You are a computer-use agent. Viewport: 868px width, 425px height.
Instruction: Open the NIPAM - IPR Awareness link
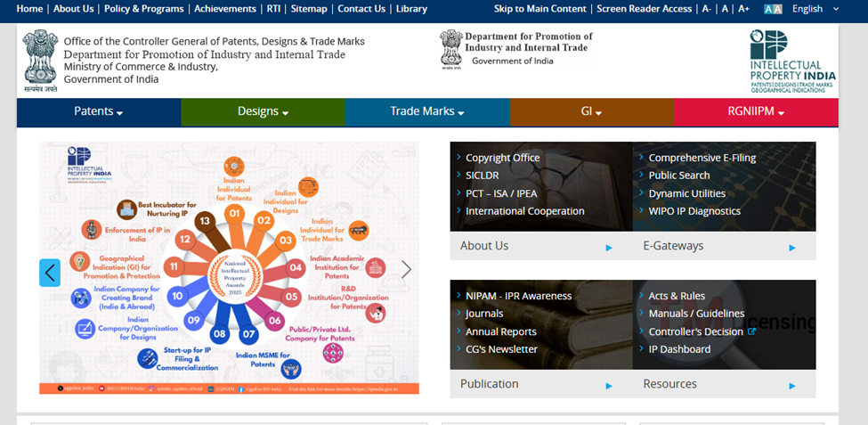pyautogui.click(x=518, y=296)
